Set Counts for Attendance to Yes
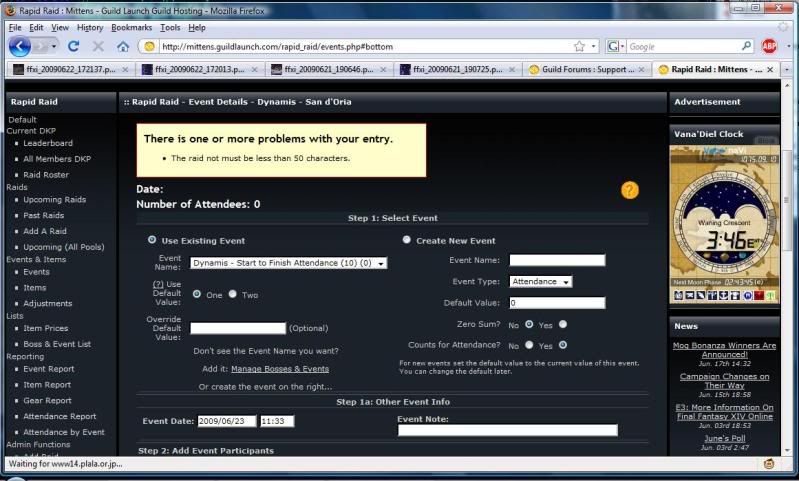 click(563, 345)
